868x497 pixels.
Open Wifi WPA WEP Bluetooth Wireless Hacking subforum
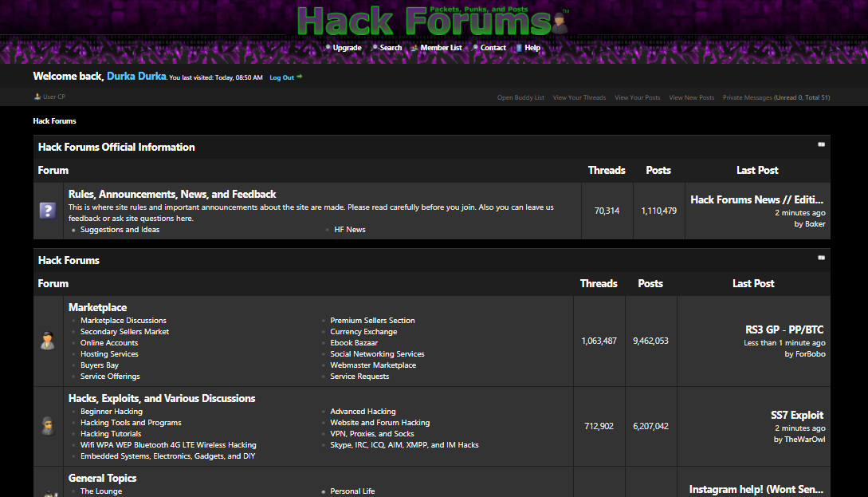point(168,444)
